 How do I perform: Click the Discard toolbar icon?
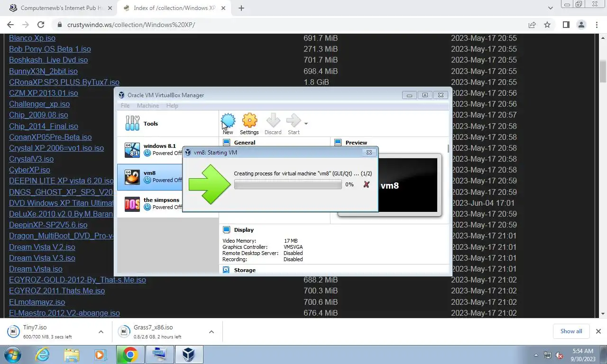coord(273,124)
